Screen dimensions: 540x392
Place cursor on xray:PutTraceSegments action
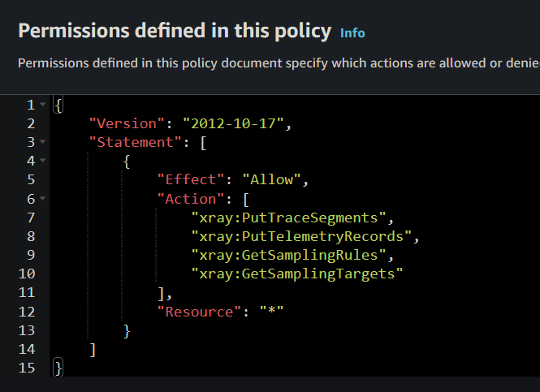point(290,217)
